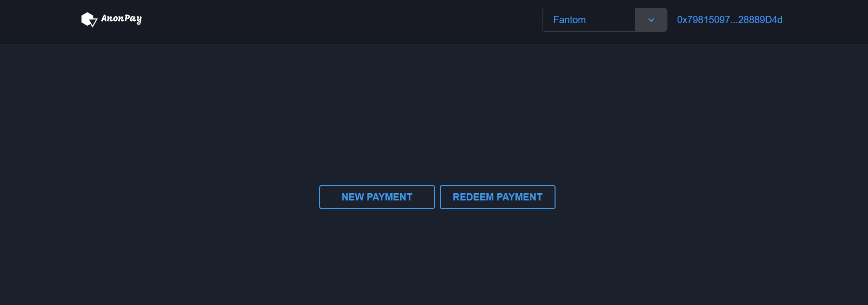Click the blue-outlined REDEEM PAYMENT box

498,197
